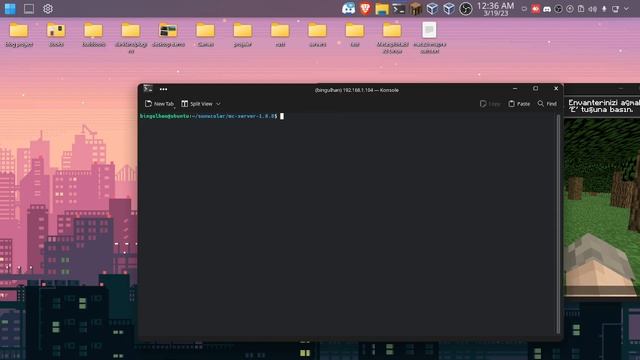Select the third desktop folder icon

(93, 35)
